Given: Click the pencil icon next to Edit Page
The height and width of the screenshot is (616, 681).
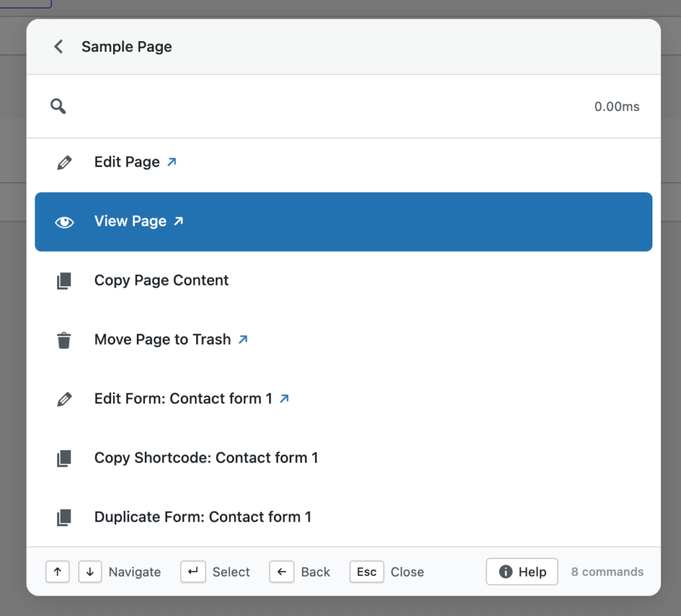Looking at the screenshot, I should click(64, 161).
